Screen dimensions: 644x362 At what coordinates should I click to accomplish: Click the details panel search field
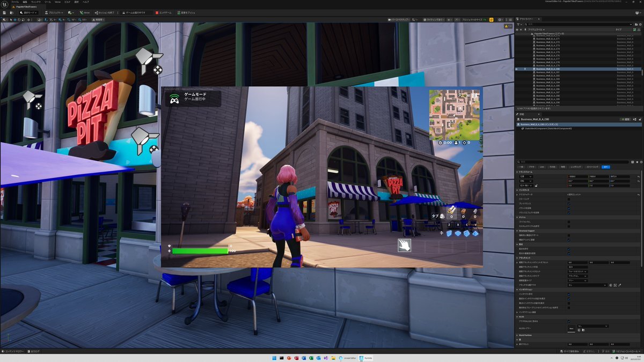[572, 161]
